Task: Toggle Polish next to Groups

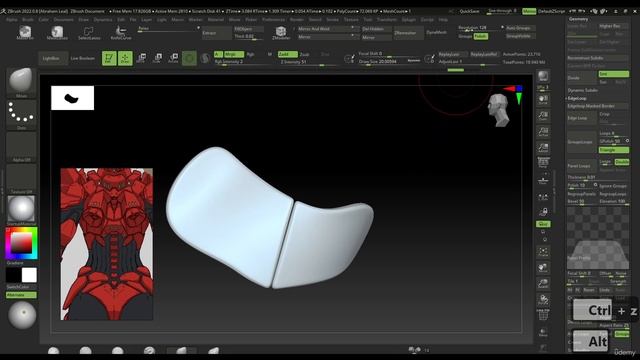Action: click(x=480, y=36)
